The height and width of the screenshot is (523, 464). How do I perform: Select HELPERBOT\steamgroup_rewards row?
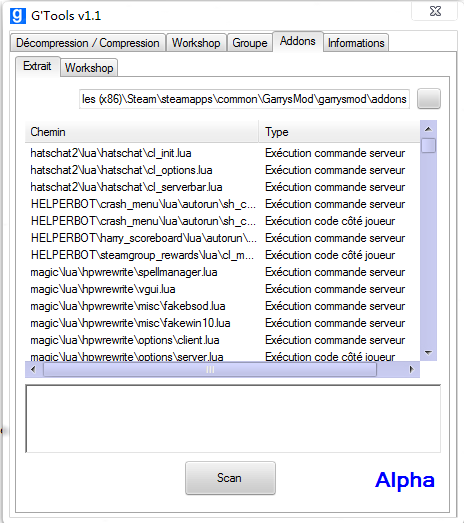pos(222,255)
